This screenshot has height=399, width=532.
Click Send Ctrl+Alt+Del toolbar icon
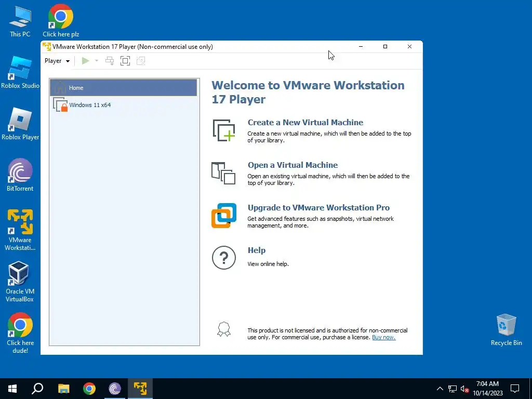(110, 61)
